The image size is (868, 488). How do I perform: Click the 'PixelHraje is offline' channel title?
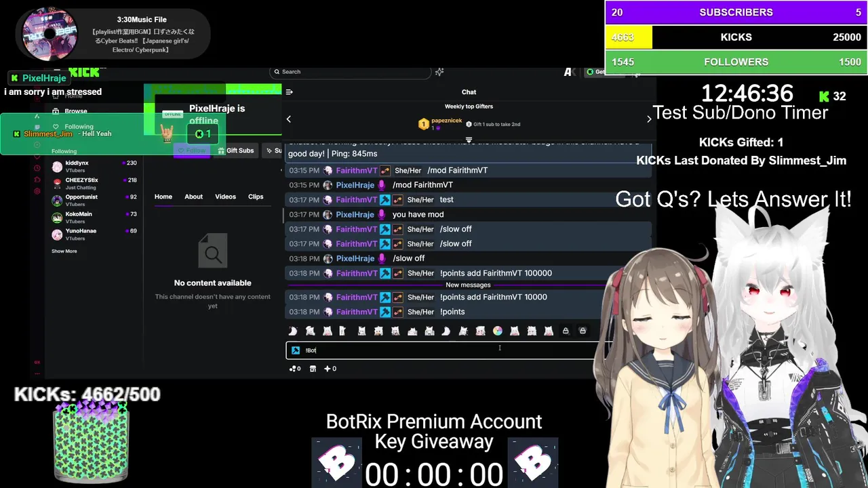click(217, 115)
